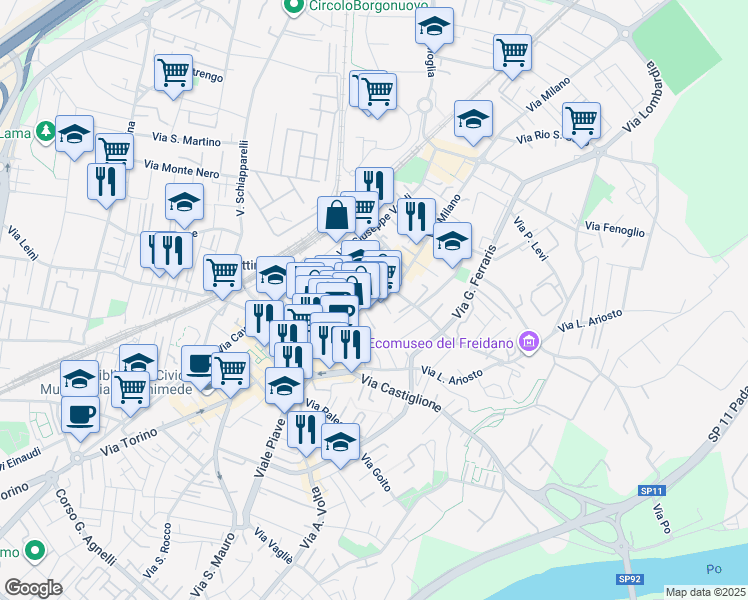Viewport: 748px width, 600px height.
Task: Click the school marker near Via Goito
Action: (340, 441)
